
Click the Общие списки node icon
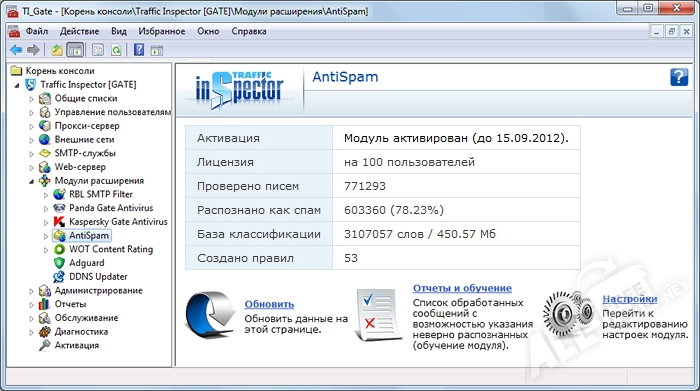pos(45,98)
